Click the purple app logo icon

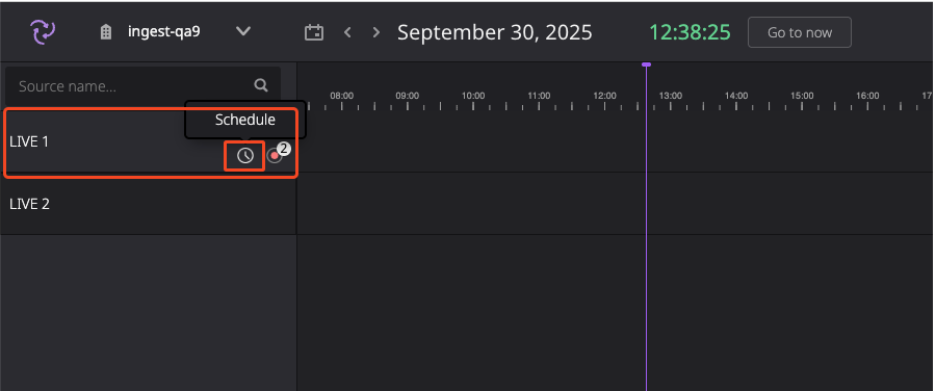(x=43, y=32)
